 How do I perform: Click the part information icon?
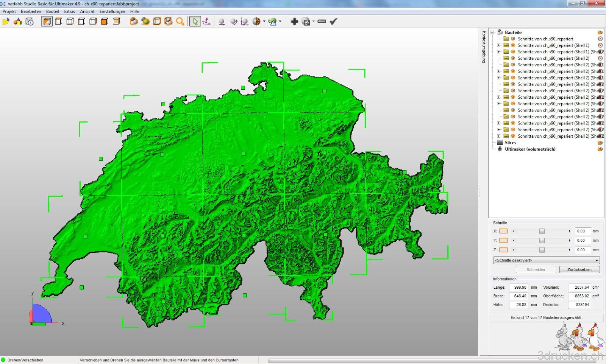[x=30, y=22]
